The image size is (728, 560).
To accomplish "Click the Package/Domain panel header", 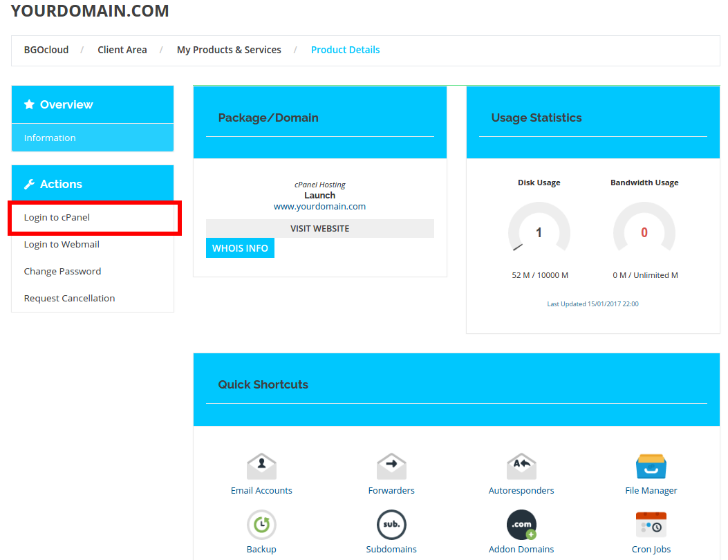I will [320, 122].
